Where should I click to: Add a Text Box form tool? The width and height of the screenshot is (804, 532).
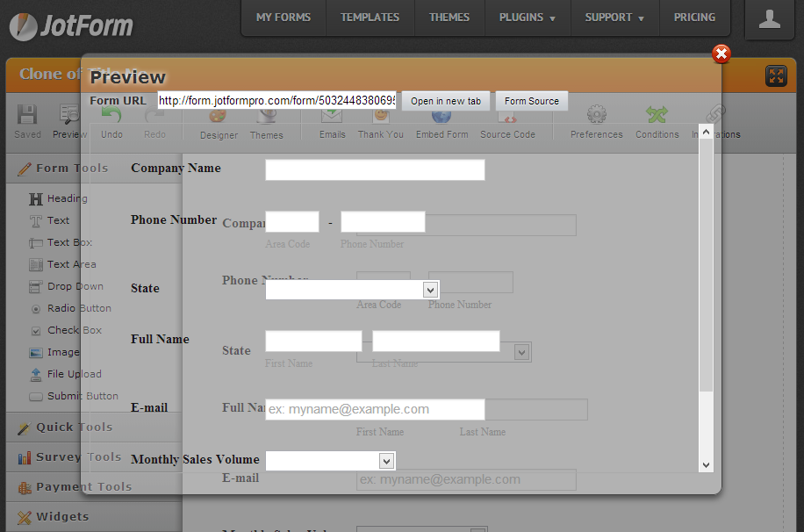pos(61,242)
